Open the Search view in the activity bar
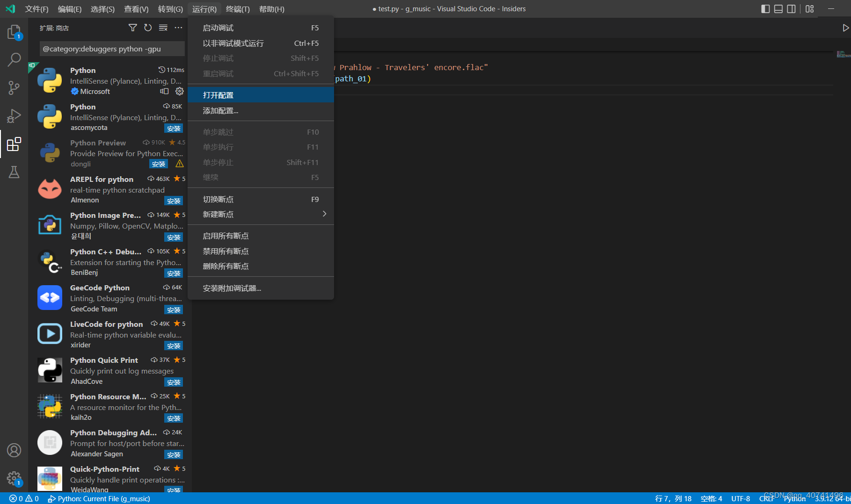The image size is (851, 504). pyautogui.click(x=14, y=59)
